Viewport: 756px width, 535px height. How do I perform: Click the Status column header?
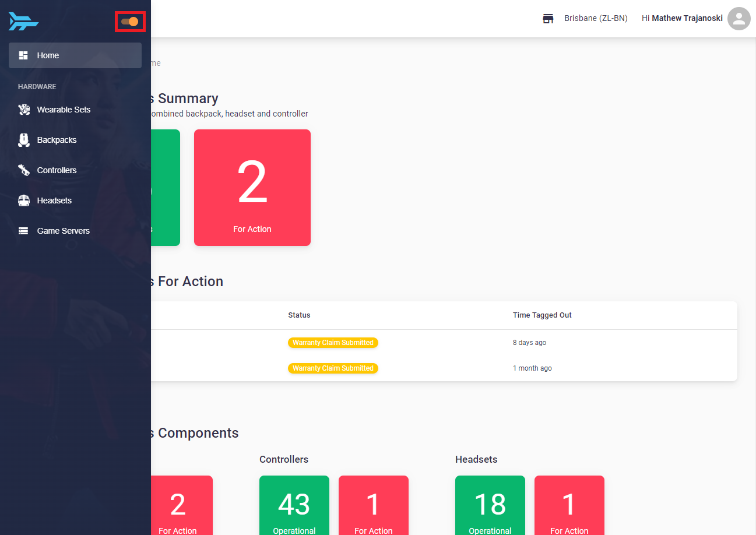(x=299, y=315)
